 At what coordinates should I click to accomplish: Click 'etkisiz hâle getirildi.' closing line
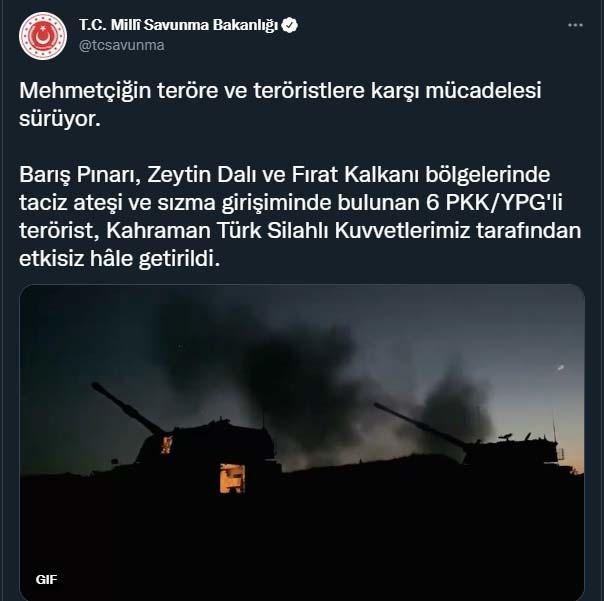(120, 259)
